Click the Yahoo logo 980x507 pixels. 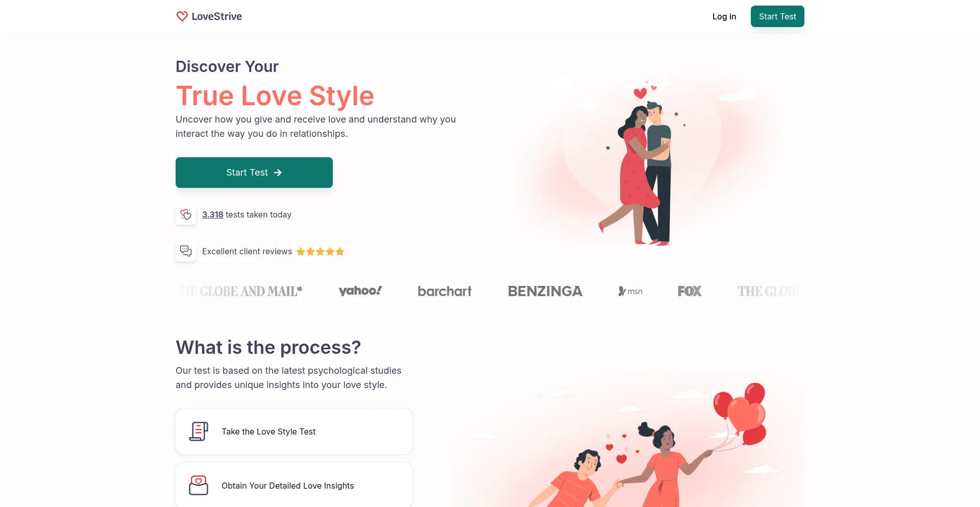tap(360, 291)
